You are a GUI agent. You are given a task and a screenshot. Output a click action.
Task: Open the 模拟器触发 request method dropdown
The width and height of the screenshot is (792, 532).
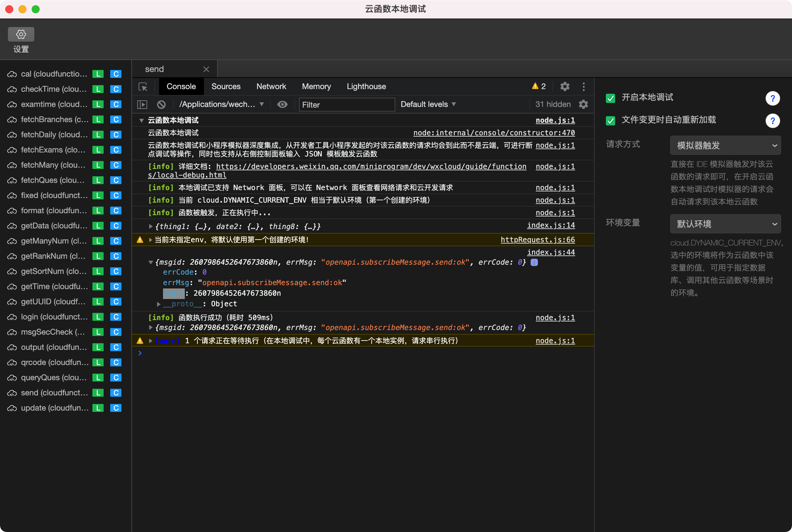point(725,146)
